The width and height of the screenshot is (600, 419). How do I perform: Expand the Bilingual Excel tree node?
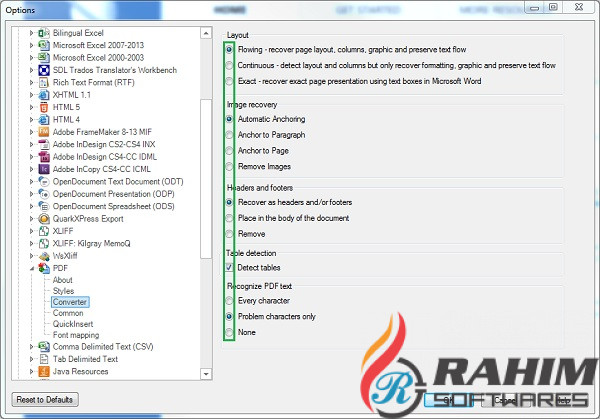coord(31,33)
